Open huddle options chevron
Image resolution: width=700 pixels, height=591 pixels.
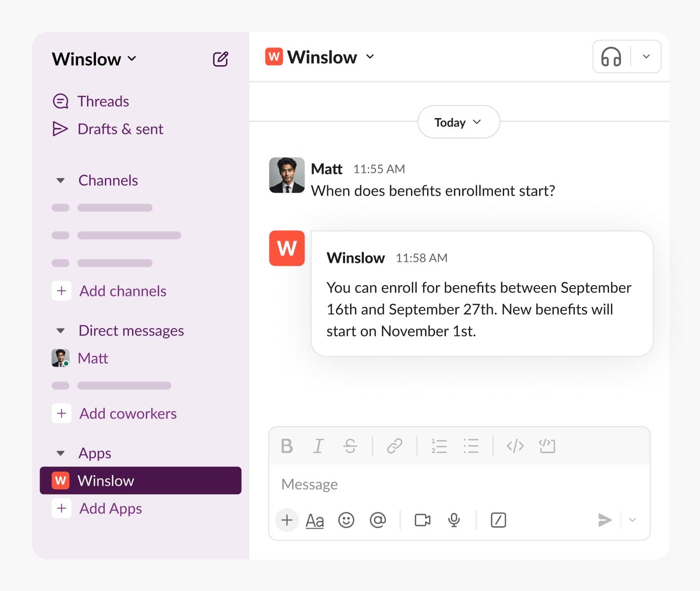[646, 57]
